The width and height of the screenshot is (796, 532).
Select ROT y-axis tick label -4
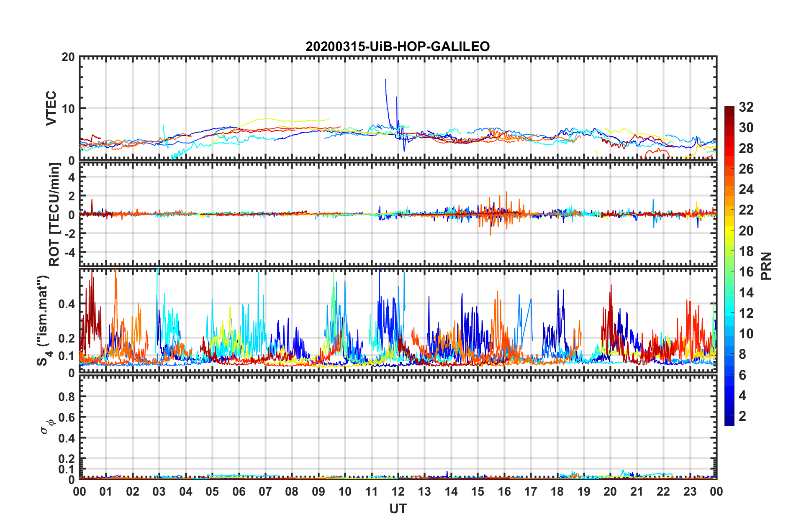[x=69, y=252]
